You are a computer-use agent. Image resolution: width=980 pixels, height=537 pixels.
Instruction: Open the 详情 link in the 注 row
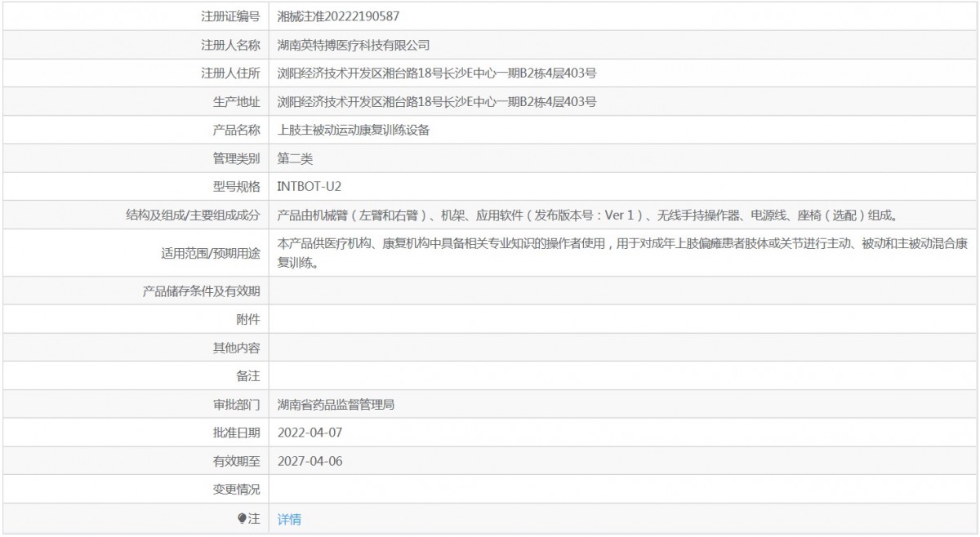[289, 519]
